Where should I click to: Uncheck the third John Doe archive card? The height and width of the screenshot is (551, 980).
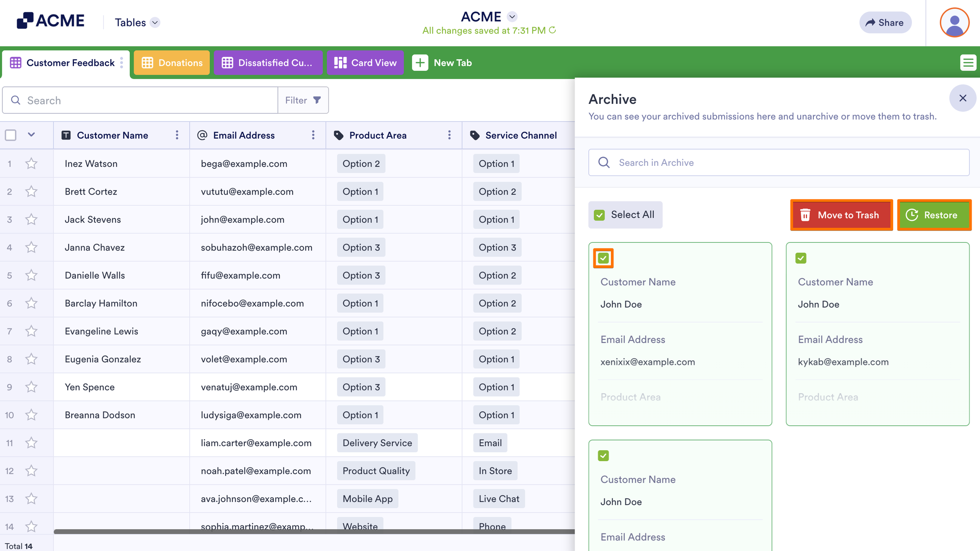tap(603, 456)
